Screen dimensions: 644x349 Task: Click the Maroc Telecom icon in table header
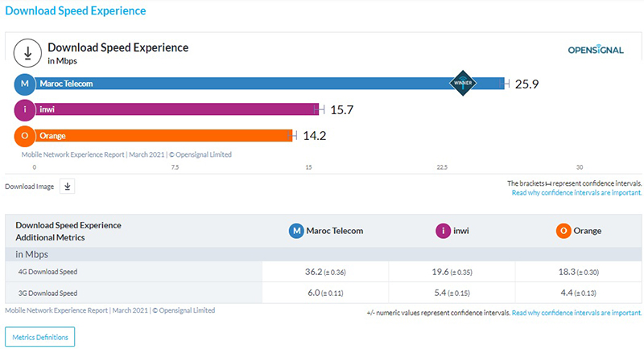[x=297, y=231]
